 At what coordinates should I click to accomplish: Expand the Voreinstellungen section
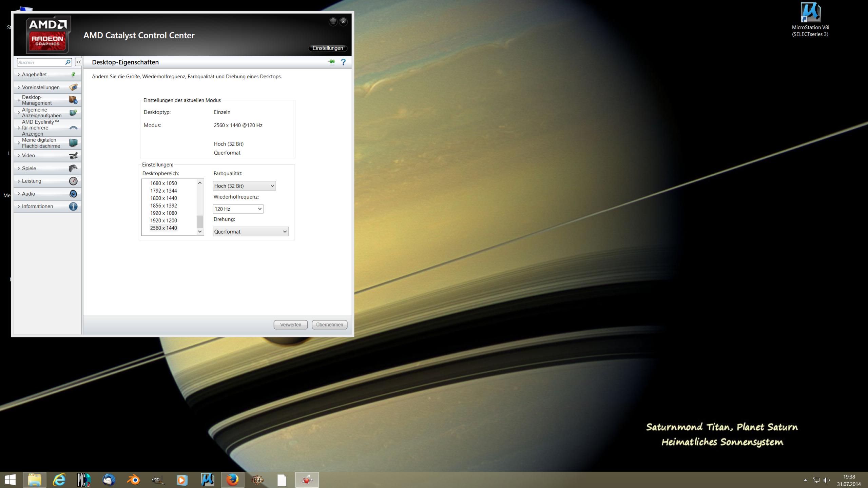pyautogui.click(x=40, y=87)
